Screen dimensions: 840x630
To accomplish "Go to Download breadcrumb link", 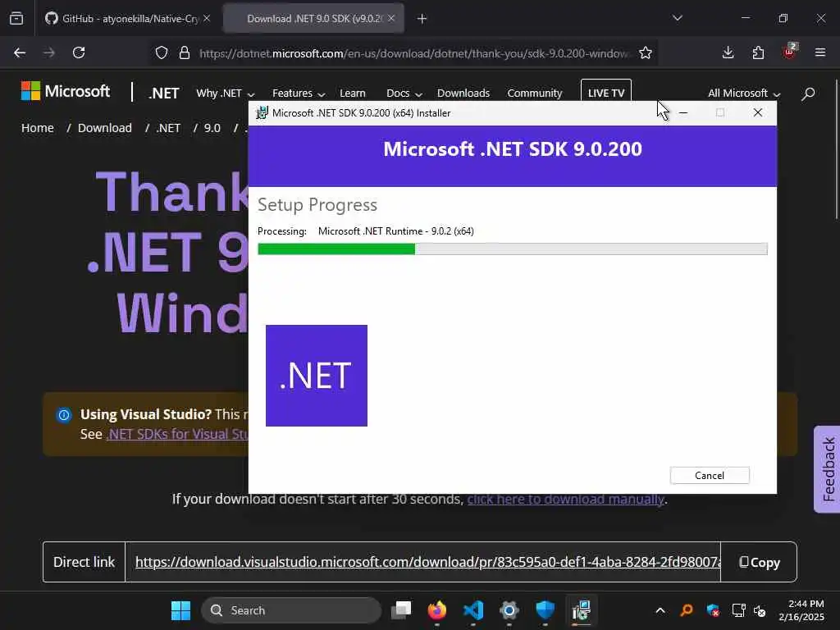I will tap(104, 128).
